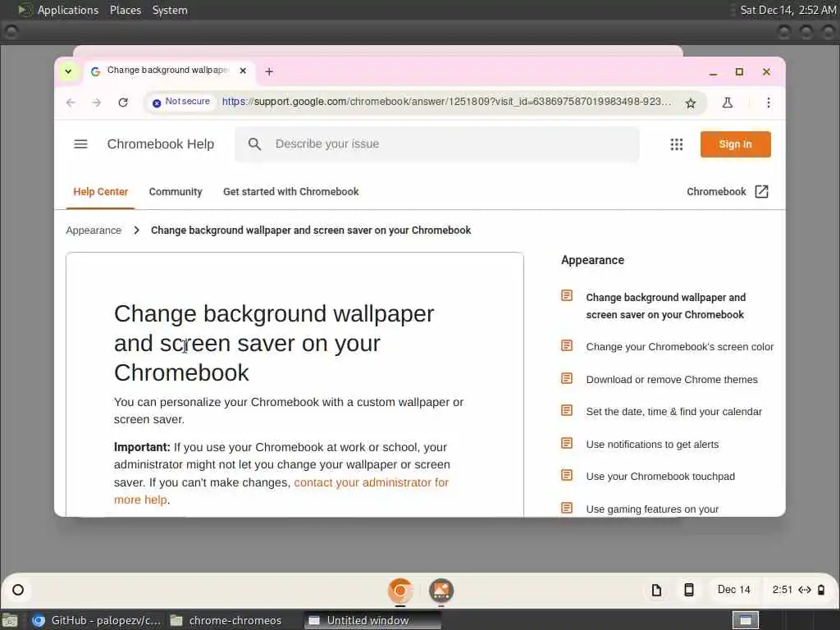Click the show desktop taskbar icon
The image size is (840, 630).
[x=10, y=621]
